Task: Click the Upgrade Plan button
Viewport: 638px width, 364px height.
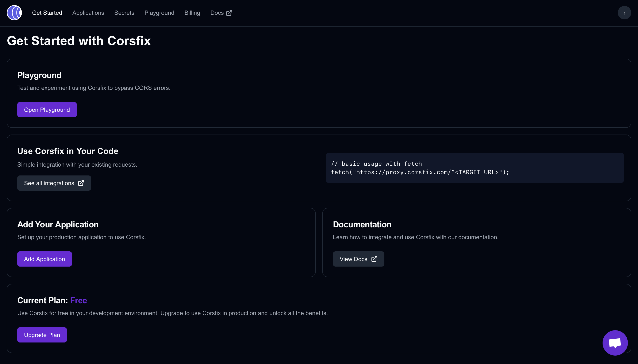Action: coord(42,335)
